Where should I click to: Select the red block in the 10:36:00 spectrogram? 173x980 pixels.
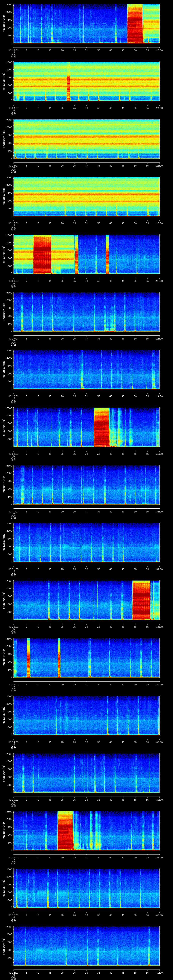pos(65,831)
